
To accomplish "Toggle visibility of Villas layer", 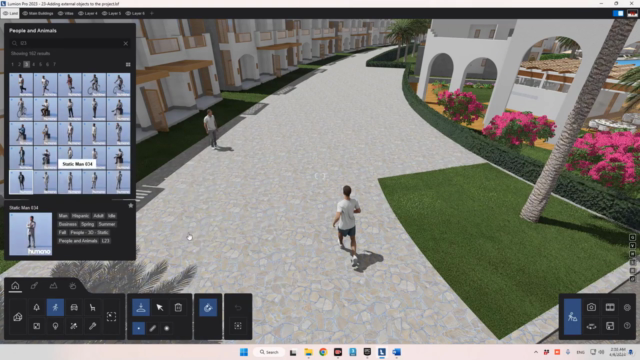I will 60,13.
